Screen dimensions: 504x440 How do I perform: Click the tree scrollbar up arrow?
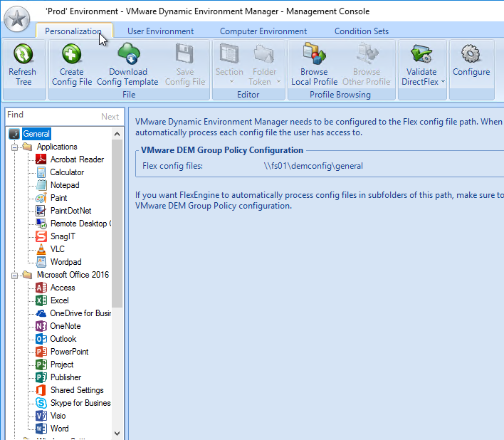117,134
